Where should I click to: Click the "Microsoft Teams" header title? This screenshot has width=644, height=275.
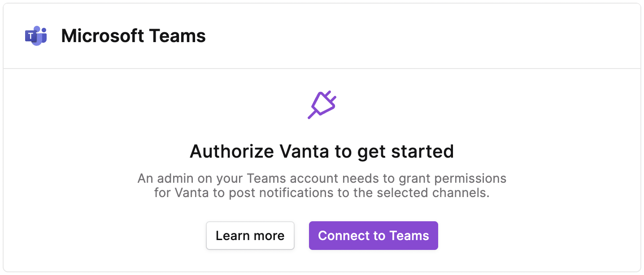pos(134,36)
